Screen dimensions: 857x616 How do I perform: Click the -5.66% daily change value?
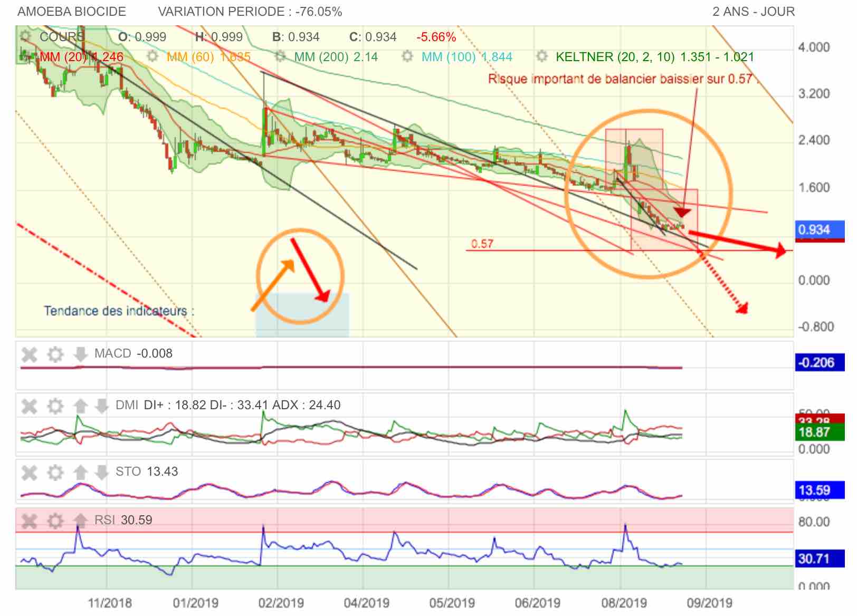click(436, 37)
